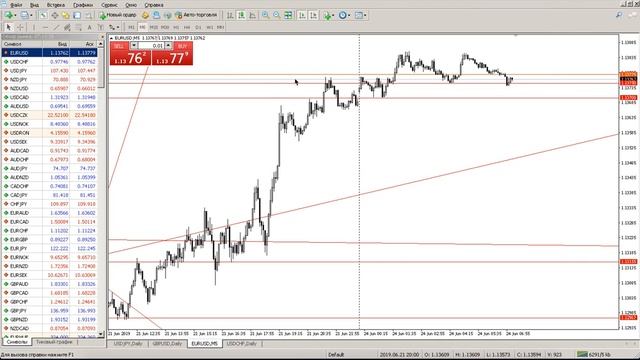Viewport: 640px width, 360px height.
Task: Switch timeframe to H4
Action: coord(187,27)
